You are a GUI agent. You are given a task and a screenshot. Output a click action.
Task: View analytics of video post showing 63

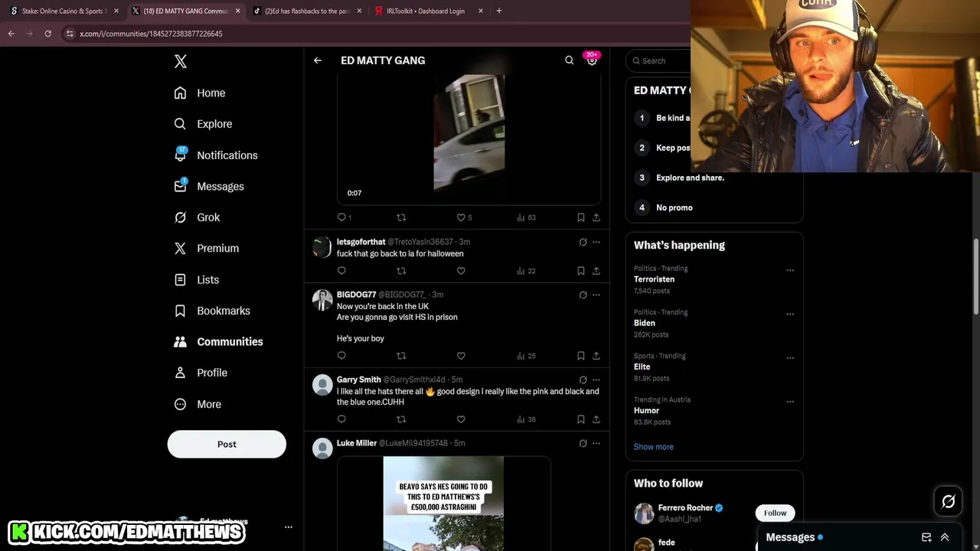pos(526,217)
